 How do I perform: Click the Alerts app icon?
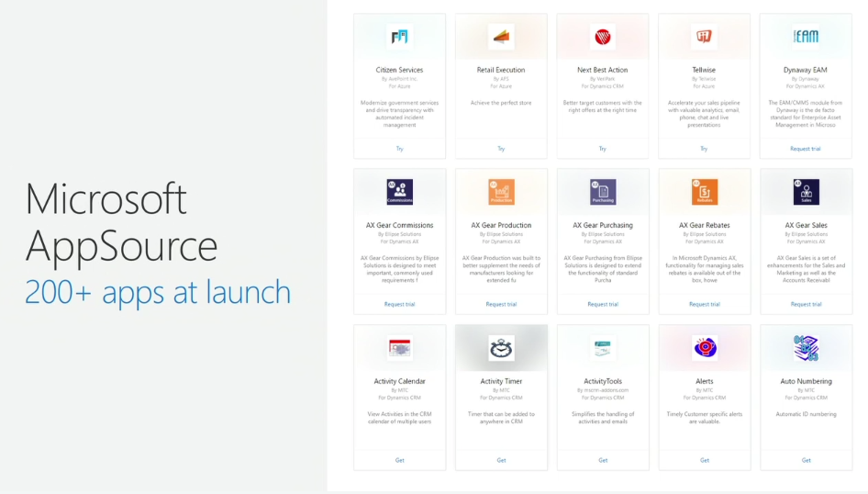point(704,348)
